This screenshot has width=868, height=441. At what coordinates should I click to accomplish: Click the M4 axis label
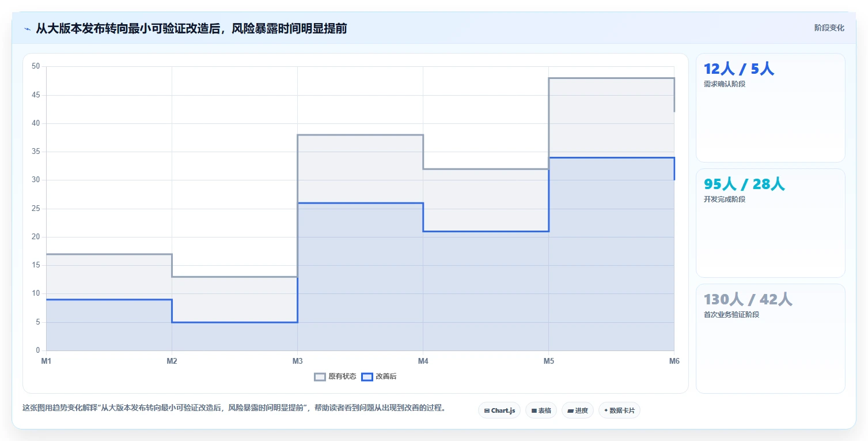(423, 361)
